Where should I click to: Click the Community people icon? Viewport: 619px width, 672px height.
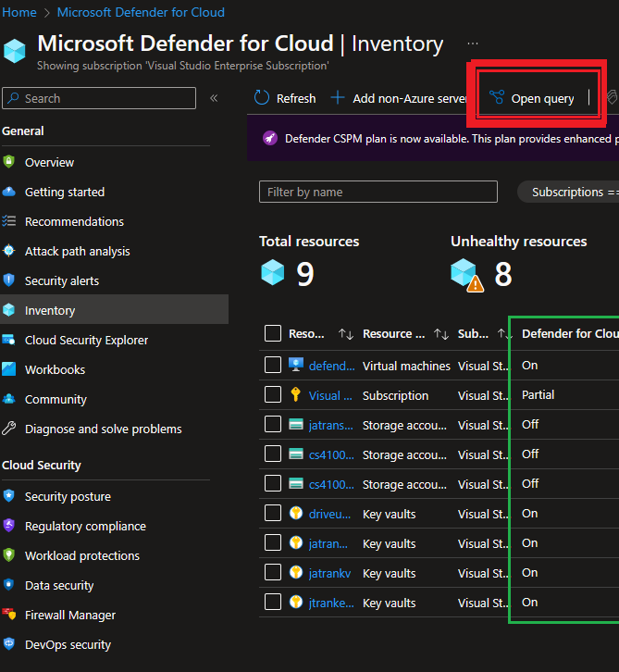(8, 399)
